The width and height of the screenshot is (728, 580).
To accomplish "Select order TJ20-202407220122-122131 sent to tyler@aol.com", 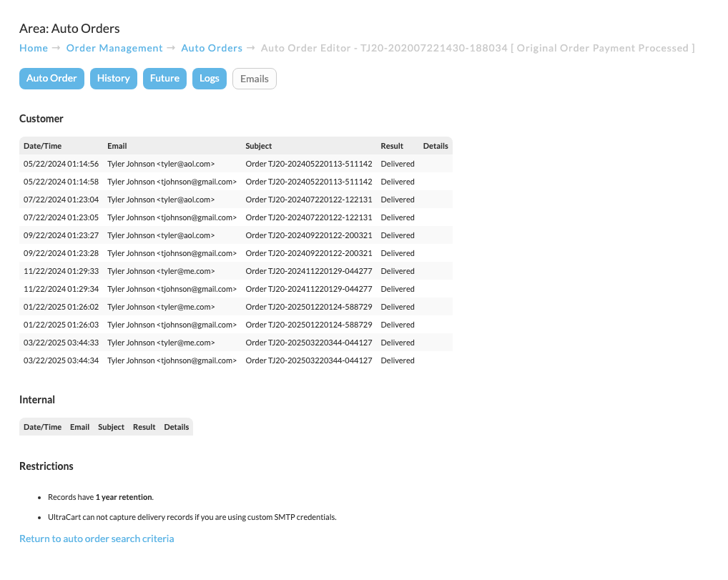I will point(236,200).
